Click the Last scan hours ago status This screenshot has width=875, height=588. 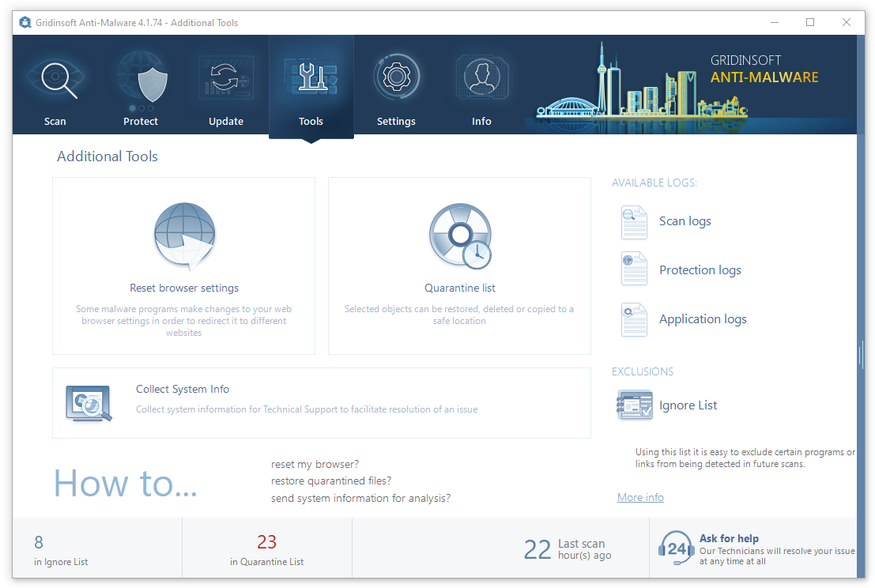pos(568,548)
